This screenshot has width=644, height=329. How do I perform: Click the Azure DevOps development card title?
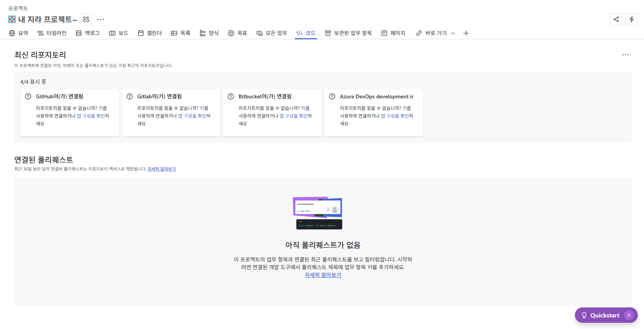377,96
